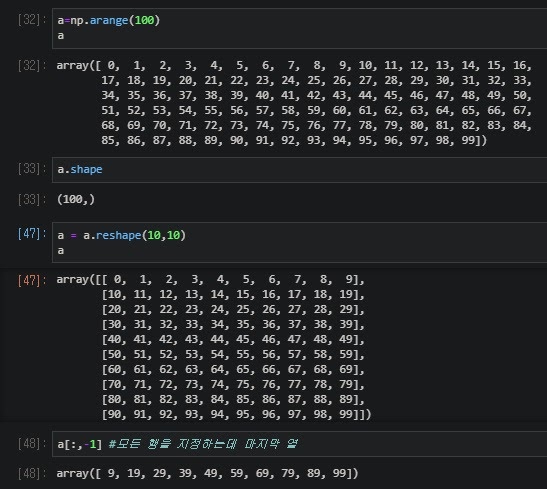Click output prompt [48] beside the final array

[32, 473]
